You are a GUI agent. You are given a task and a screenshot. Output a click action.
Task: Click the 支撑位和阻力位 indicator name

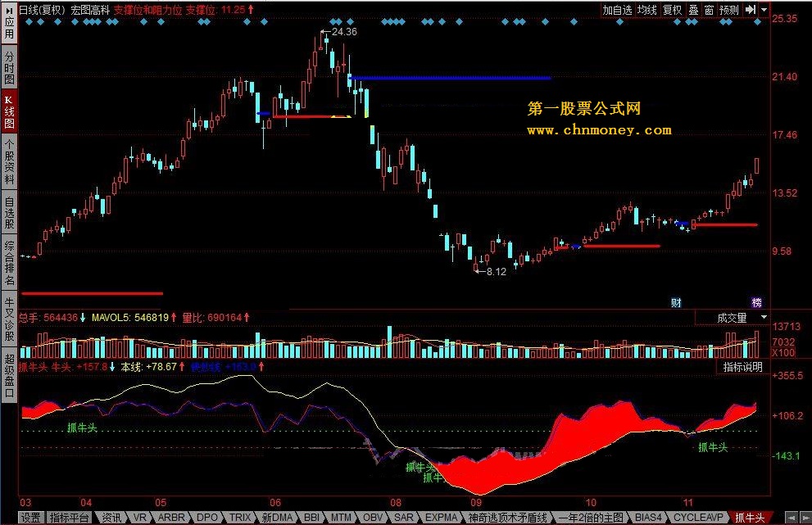[x=147, y=10]
